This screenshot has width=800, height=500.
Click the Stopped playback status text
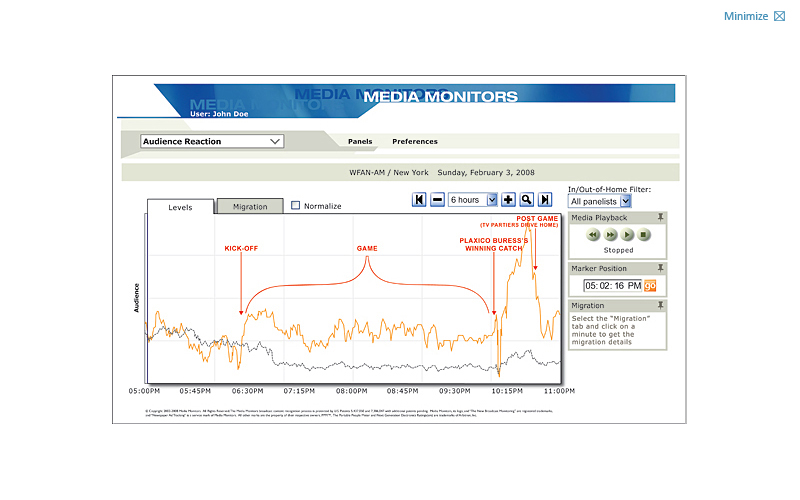[618, 250]
